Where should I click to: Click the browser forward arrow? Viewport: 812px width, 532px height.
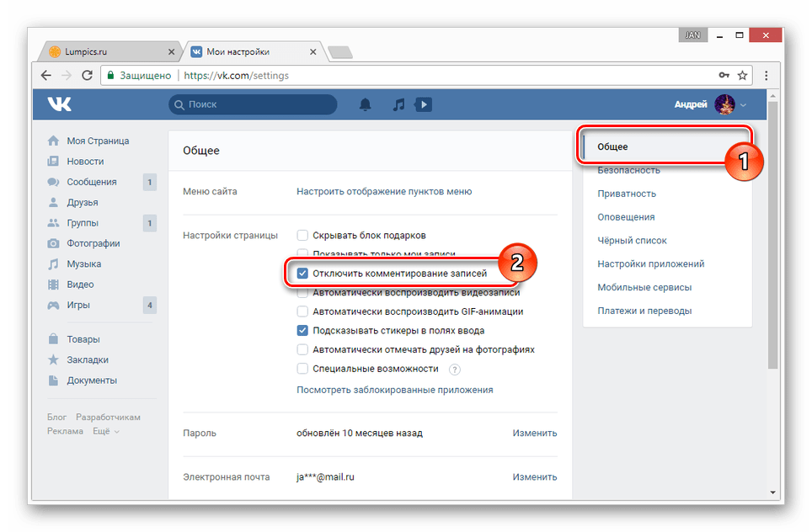(67, 76)
